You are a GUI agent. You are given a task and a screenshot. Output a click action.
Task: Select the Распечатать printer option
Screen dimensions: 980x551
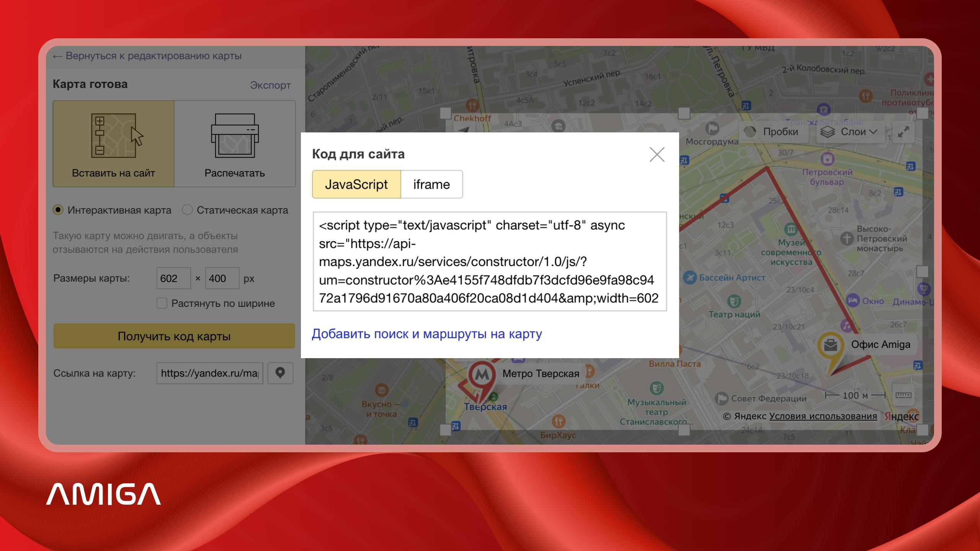click(235, 144)
